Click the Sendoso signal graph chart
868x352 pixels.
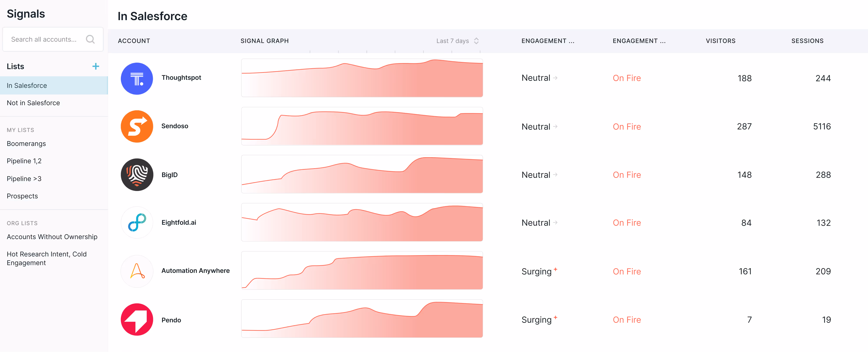[x=362, y=126]
